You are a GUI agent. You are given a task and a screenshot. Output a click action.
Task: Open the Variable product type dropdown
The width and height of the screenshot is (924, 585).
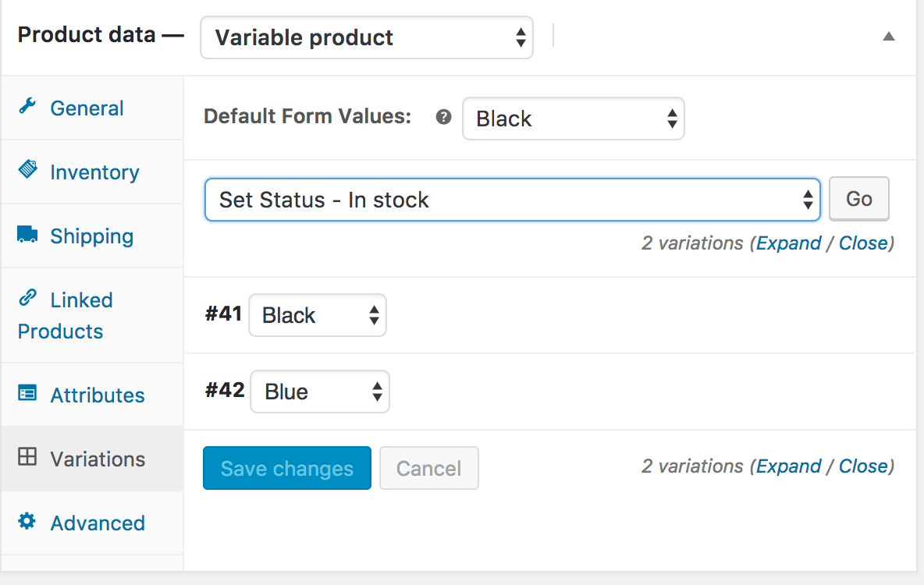click(367, 37)
